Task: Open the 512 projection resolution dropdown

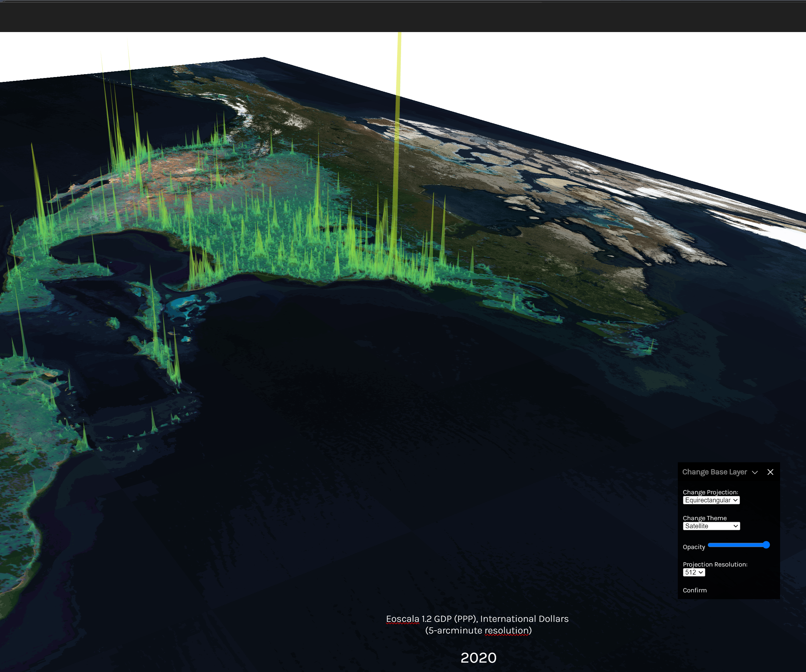Action: pos(694,572)
